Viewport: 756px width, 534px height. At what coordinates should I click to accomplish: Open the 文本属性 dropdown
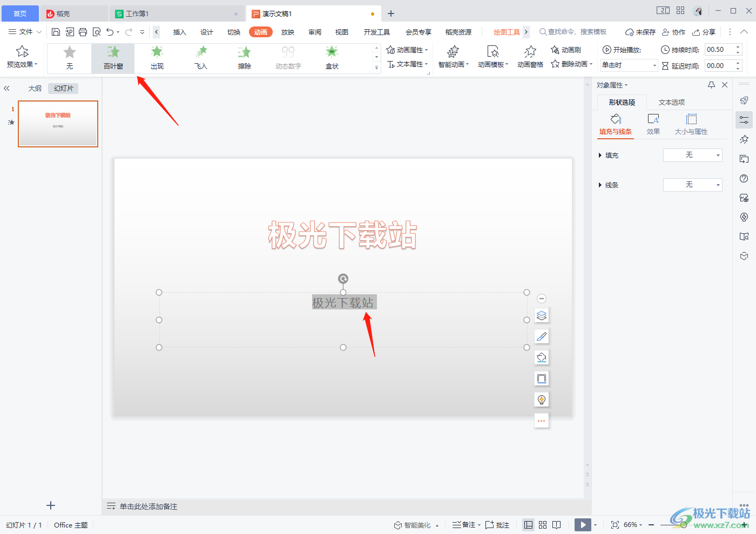coord(407,64)
